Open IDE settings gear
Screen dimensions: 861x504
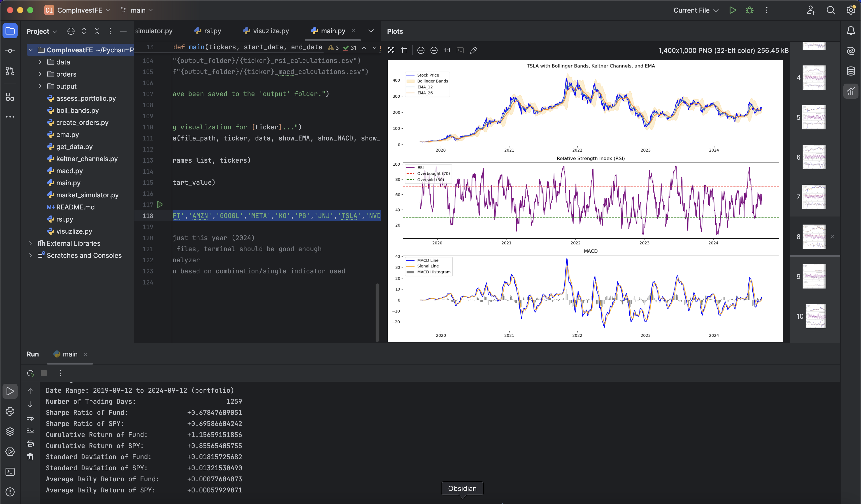coord(851,10)
